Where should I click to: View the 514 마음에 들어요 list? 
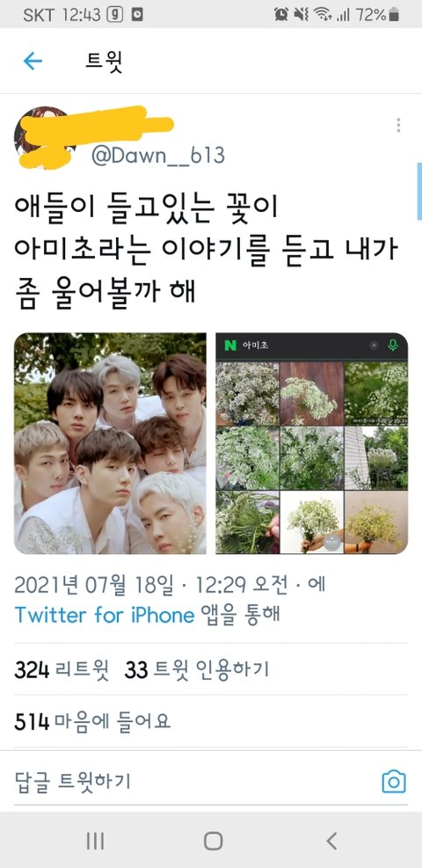click(92, 722)
